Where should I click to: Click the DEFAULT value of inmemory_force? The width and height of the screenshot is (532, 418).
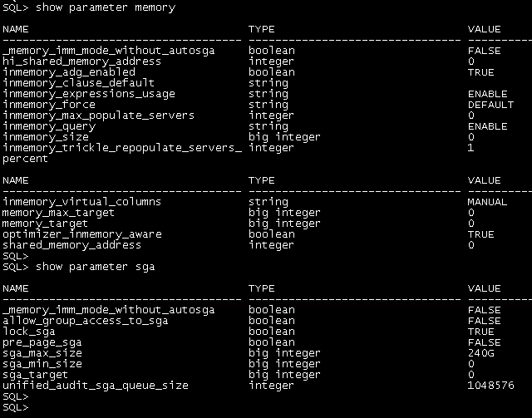pyautogui.click(x=486, y=105)
